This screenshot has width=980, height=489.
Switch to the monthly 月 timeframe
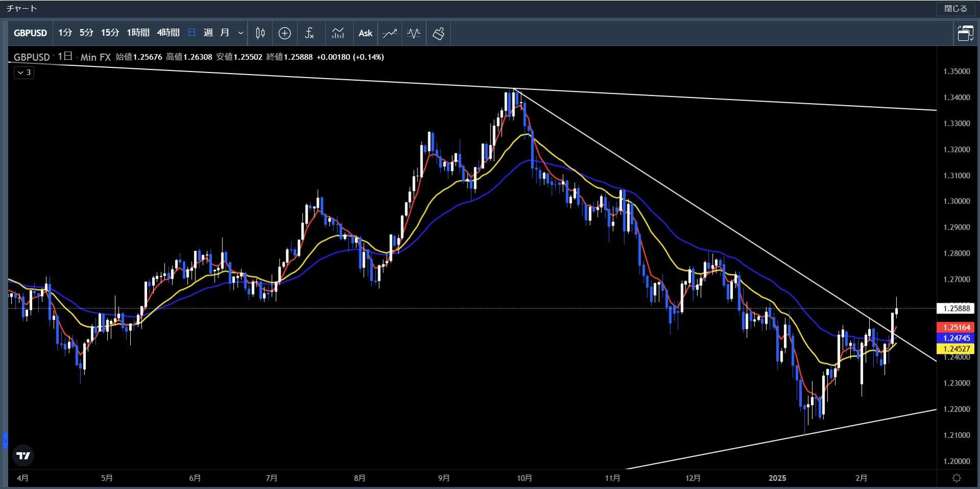225,33
